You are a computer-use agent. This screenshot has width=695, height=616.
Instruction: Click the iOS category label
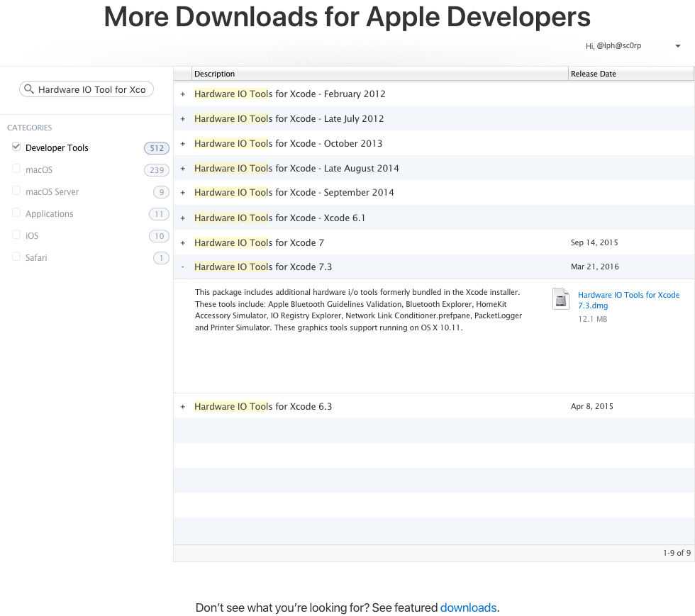pos(32,235)
